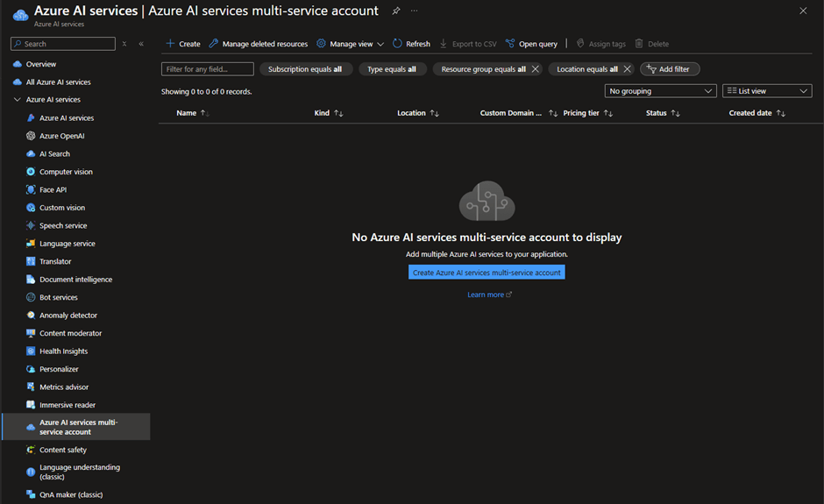
Task: Collapse the Azure AI services tree group
Action: coord(18,100)
